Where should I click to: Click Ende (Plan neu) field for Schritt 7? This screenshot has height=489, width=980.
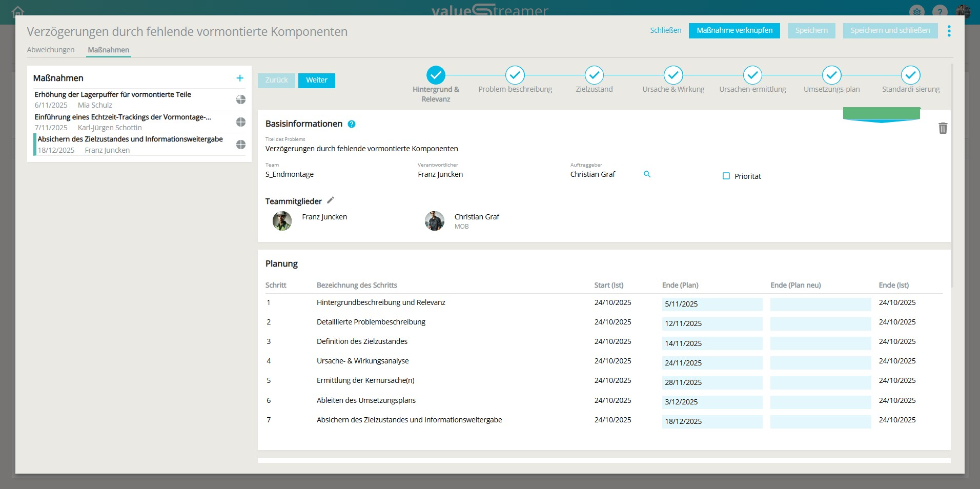tap(820, 421)
